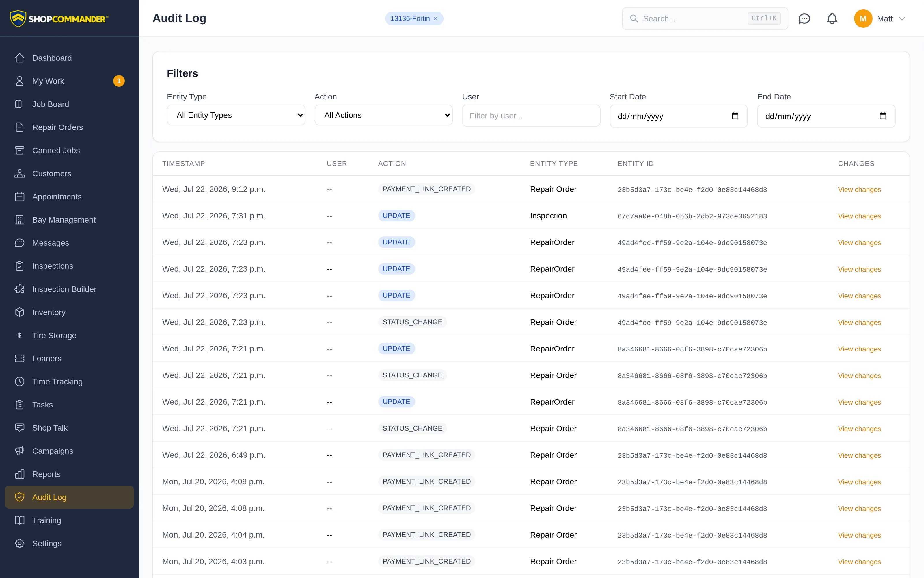The image size is (924, 578).
Task: Click the Tasks clipboard list icon
Action: tap(19, 405)
